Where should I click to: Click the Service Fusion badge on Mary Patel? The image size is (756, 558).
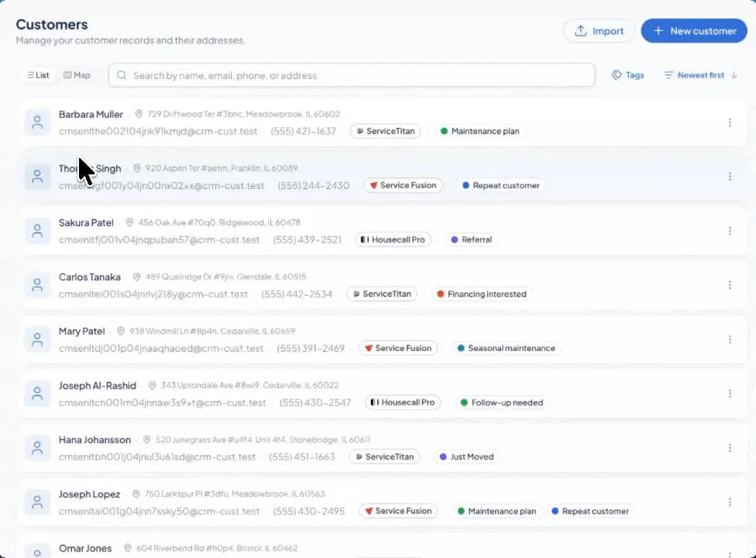tap(398, 348)
